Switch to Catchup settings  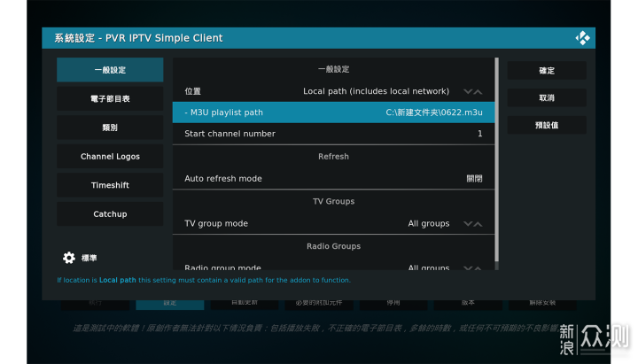[x=110, y=214]
